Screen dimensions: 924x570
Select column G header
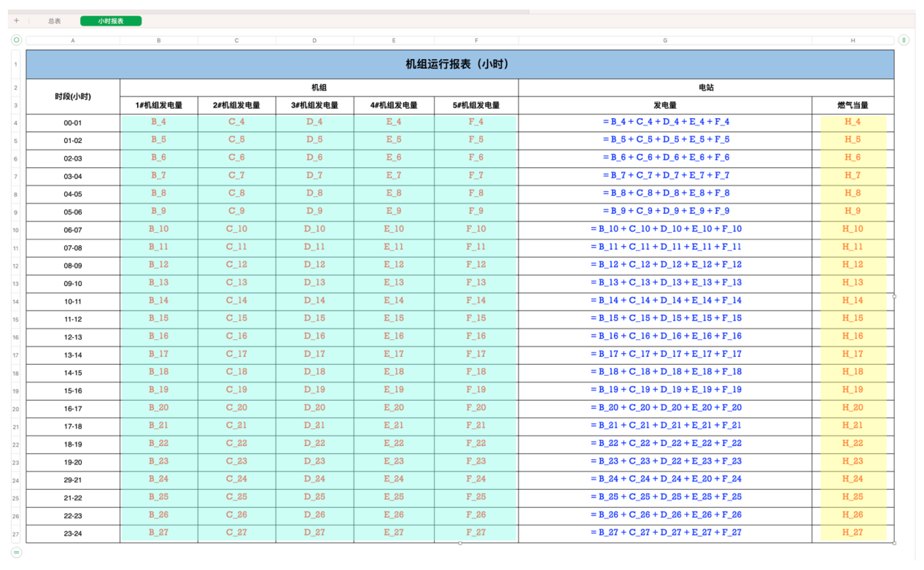[x=664, y=41]
